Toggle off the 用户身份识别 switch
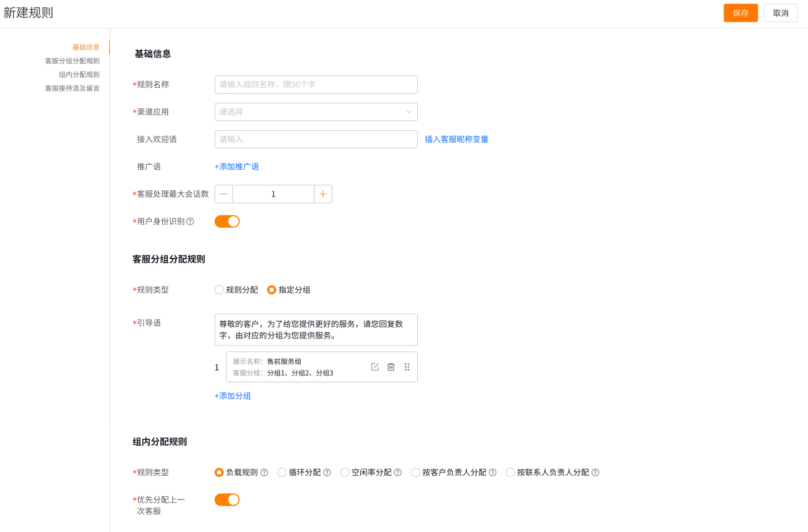The image size is (808, 532). point(227,221)
